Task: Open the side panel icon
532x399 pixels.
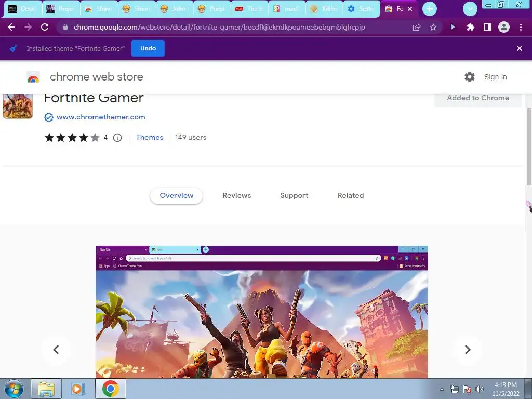Action: [487, 27]
